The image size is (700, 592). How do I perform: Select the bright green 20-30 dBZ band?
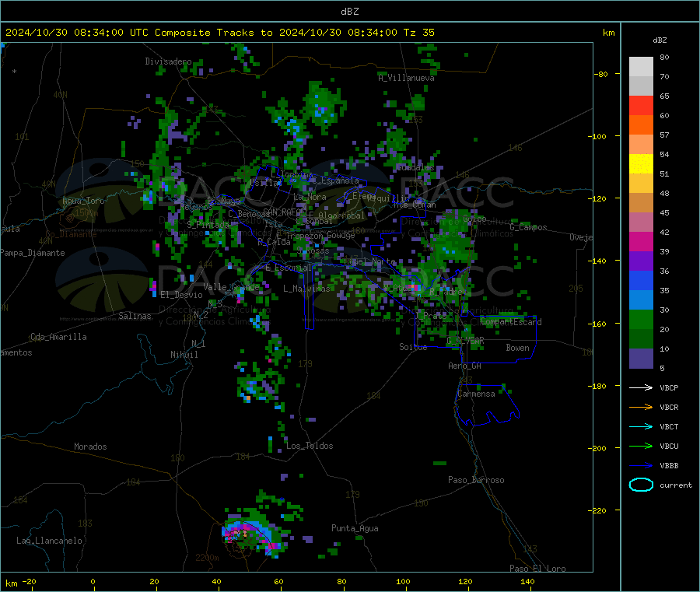tap(641, 320)
